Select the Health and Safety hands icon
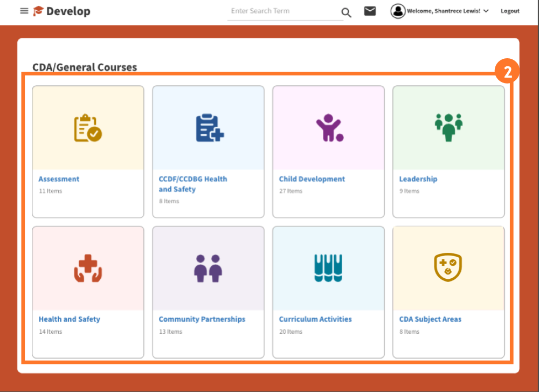The image size is (539, 392). 88,267
